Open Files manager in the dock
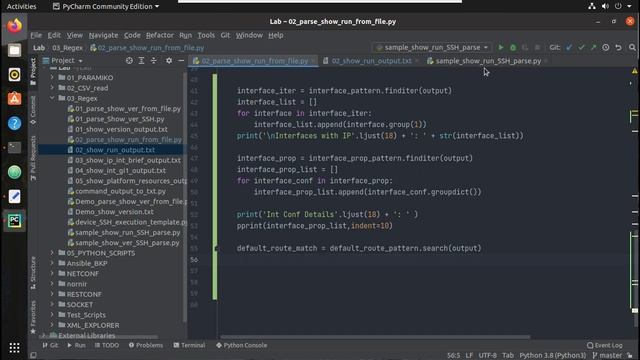The image size is (640, 360). point(14,50)
